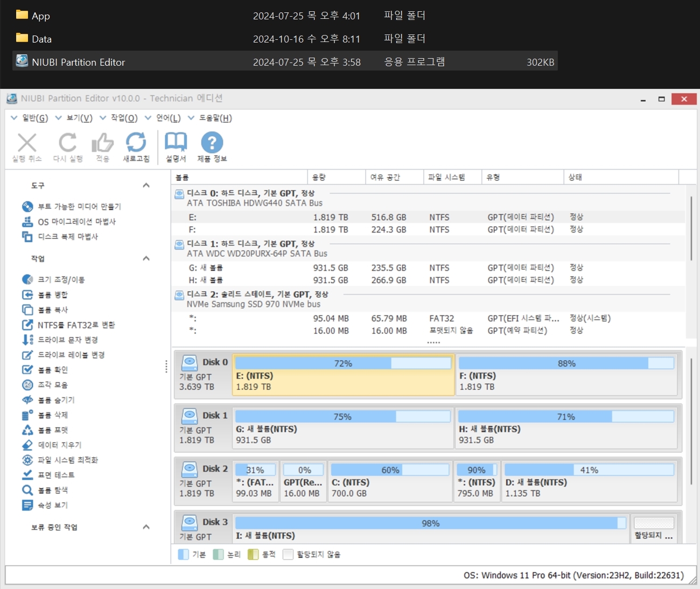Select 부트 가능한 미디어 만들기 tool

pos(72,207)
